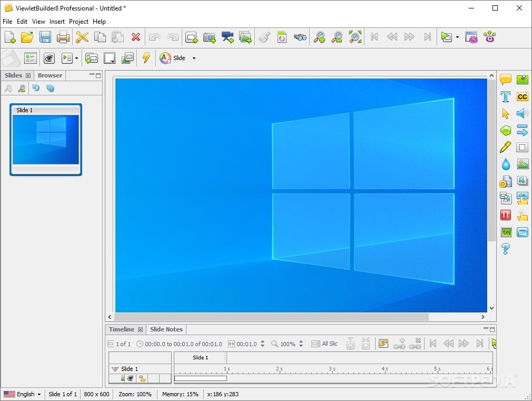Open the Insert menu
This screenshot has height=401, width=532.
pos(57,22)
